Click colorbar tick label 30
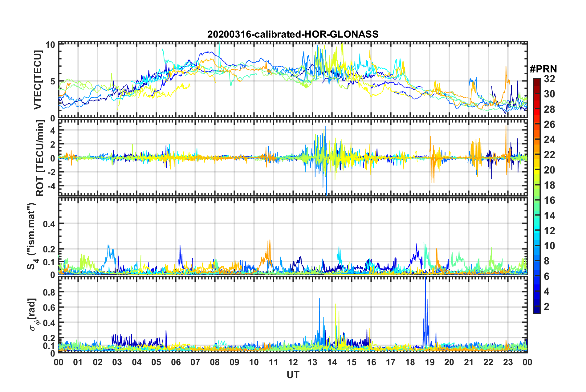586x392 pixels. click(549, 94)
